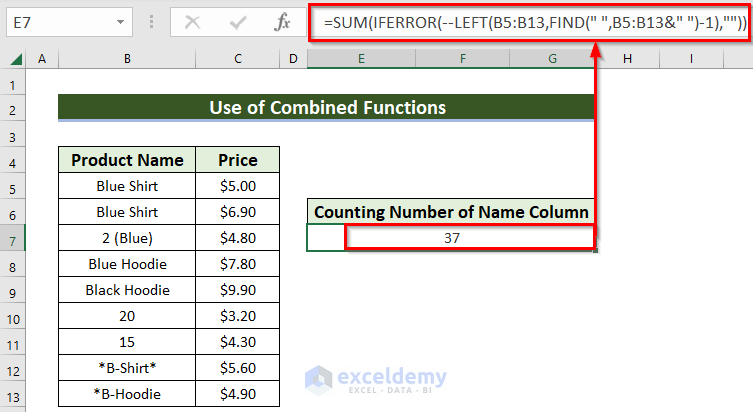
Task: Select the 'Blue Shirt' cell in row 6
Action: point(127,212)
